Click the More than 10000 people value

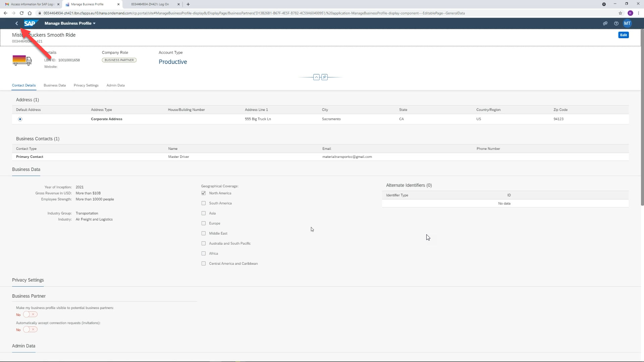coord(95,199)
